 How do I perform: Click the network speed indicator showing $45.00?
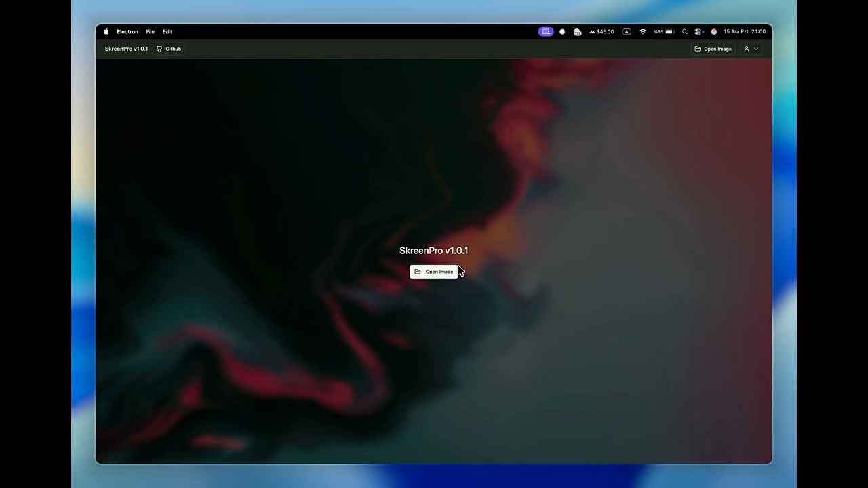pyautogui.click(x=601, y=31)
